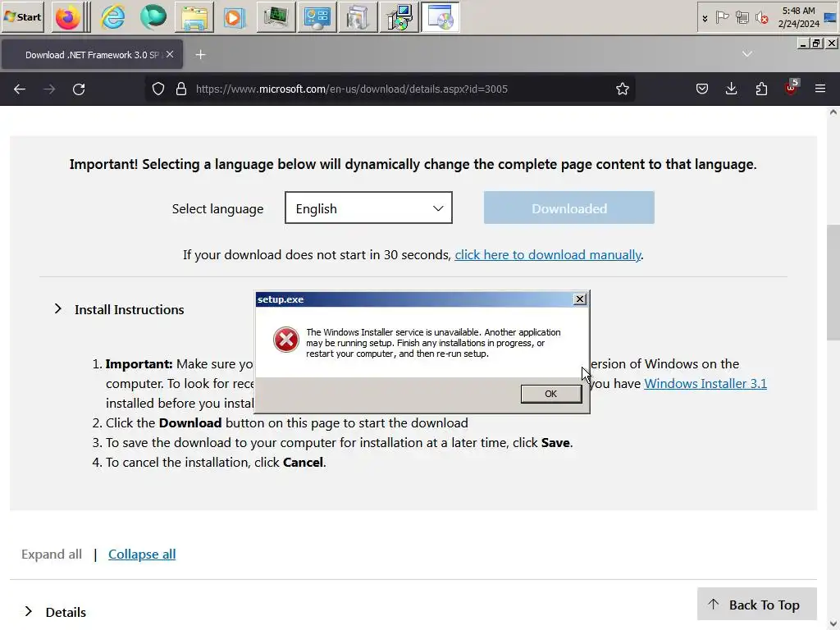This screenshot has height=630, width=840.
Task: Open the Windows Start menu
Action: (22, 16)
